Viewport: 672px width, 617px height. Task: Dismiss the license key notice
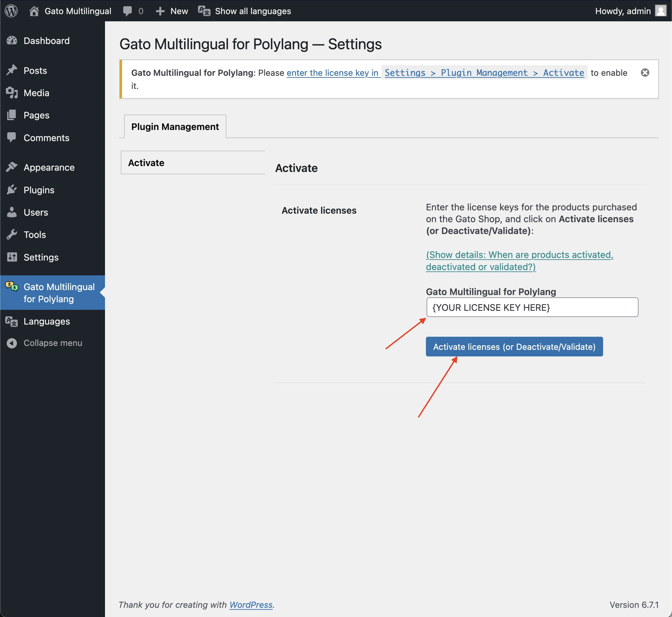point(645,73)
